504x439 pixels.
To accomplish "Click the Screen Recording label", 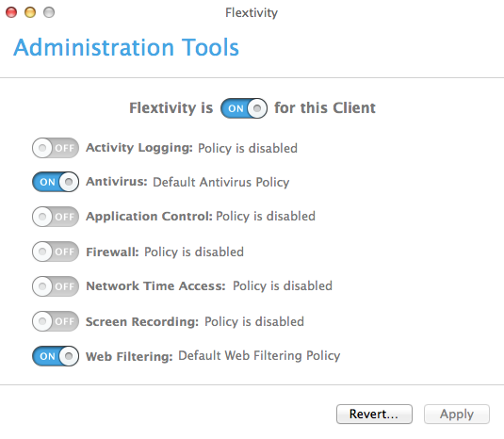I will pos(142,321).
